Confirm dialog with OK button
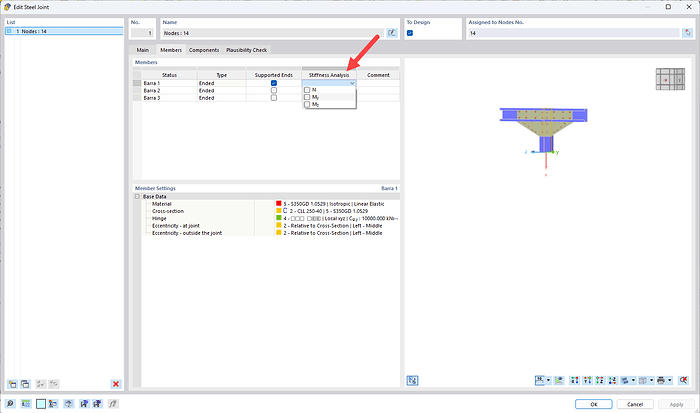Image resolution: width=700 pixels, height=413 pixels. pyautogui.click(x=593, y=404)
